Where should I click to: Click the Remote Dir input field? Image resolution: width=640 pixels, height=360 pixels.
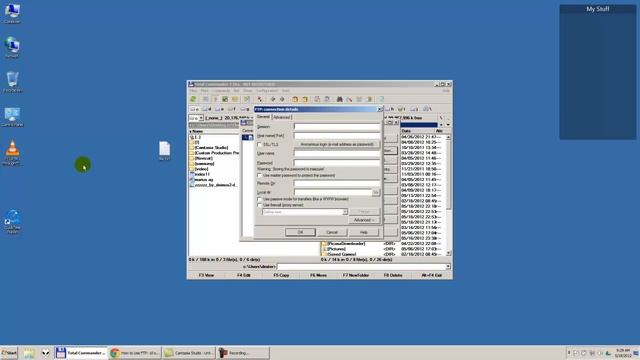click(x=337, y=183)
